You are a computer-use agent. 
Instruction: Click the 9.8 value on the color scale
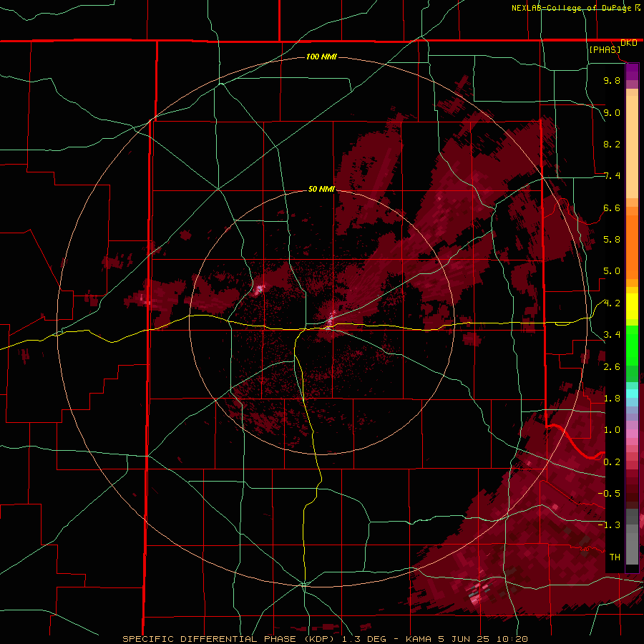pos(612,80)
